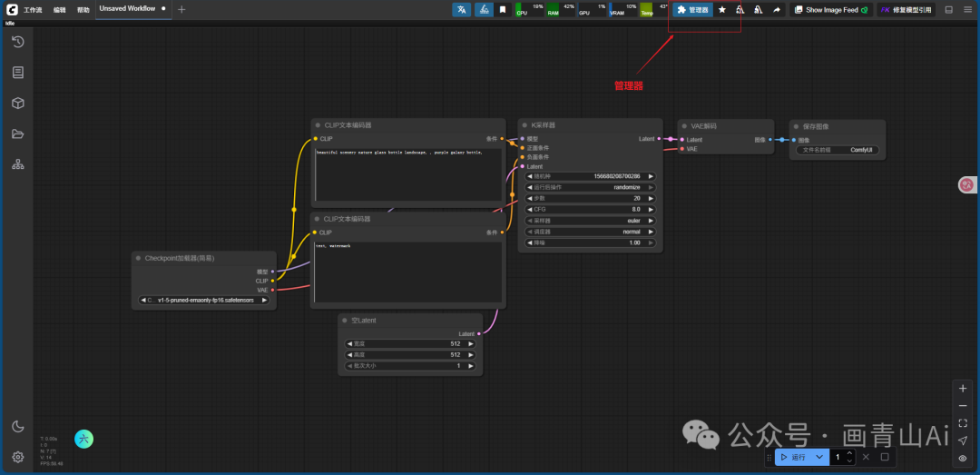This screenshot has height=475, width=980.
Task: Click the 运行 run button
Action: coord(793,457)
